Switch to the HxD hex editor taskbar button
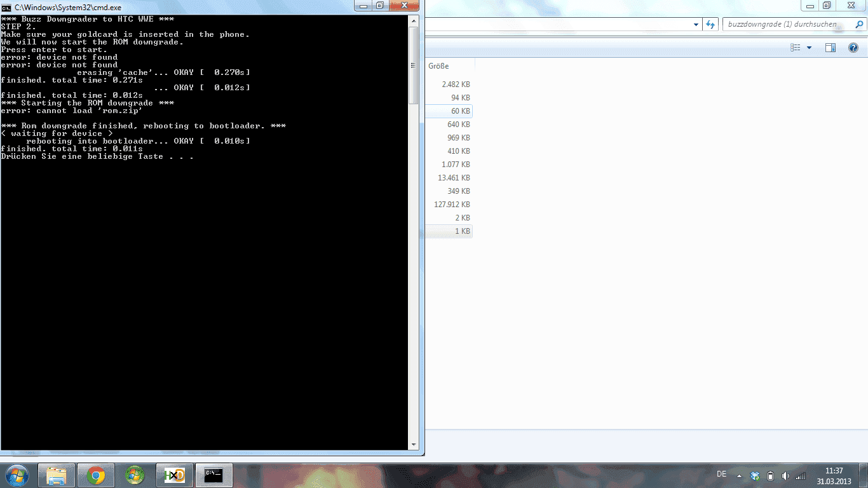This screenshot has height=488, width=868. (174, 475)
